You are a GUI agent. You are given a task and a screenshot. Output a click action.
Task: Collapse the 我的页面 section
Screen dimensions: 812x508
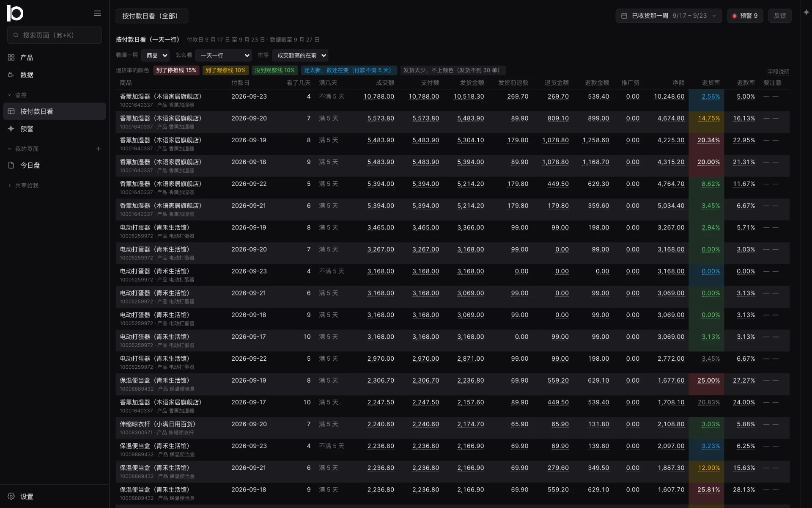coord(10,149)
